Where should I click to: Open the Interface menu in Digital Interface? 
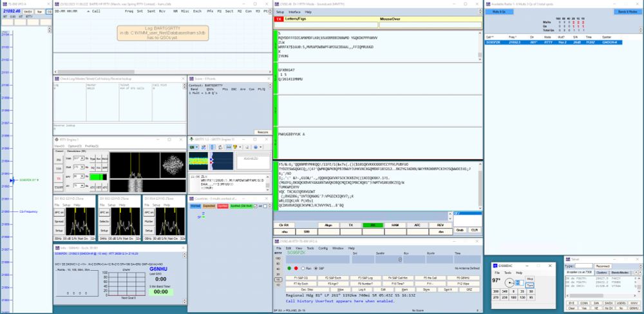point(294,12)
